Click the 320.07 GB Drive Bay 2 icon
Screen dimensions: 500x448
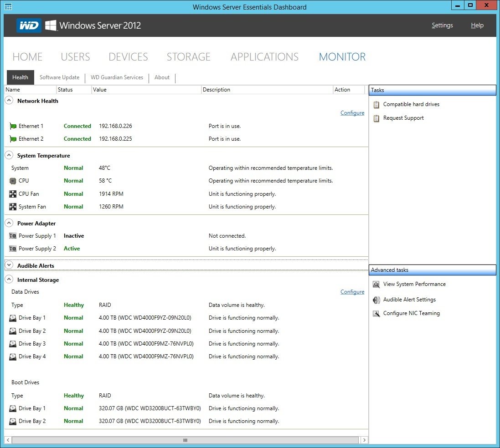click(x=13, y=421)
